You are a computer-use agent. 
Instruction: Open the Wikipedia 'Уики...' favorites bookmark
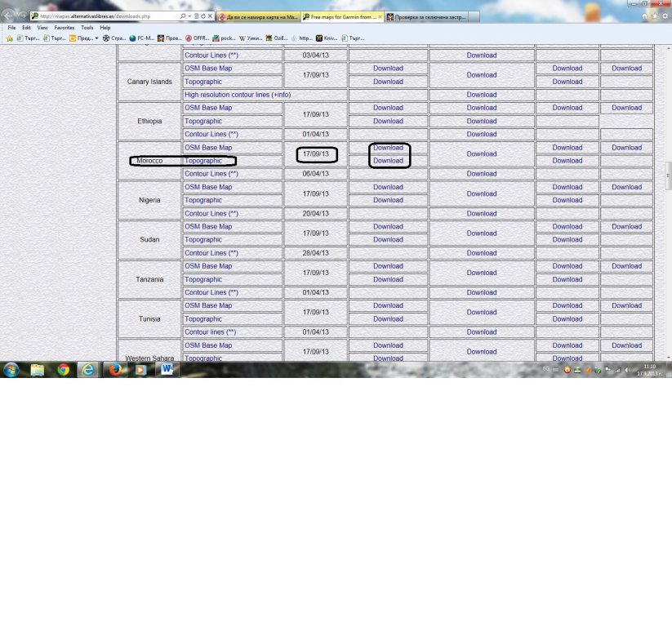pyautogui.click(x=251, y=38)
